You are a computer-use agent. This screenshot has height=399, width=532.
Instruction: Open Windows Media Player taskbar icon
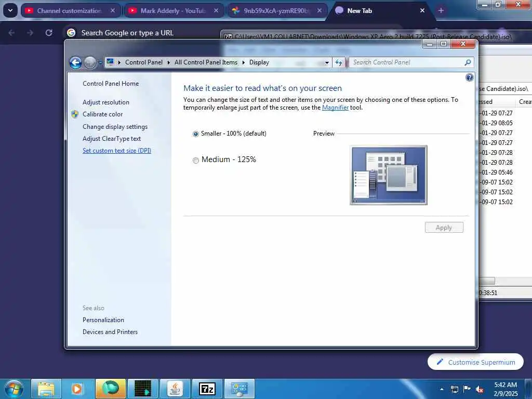(78, 389)
